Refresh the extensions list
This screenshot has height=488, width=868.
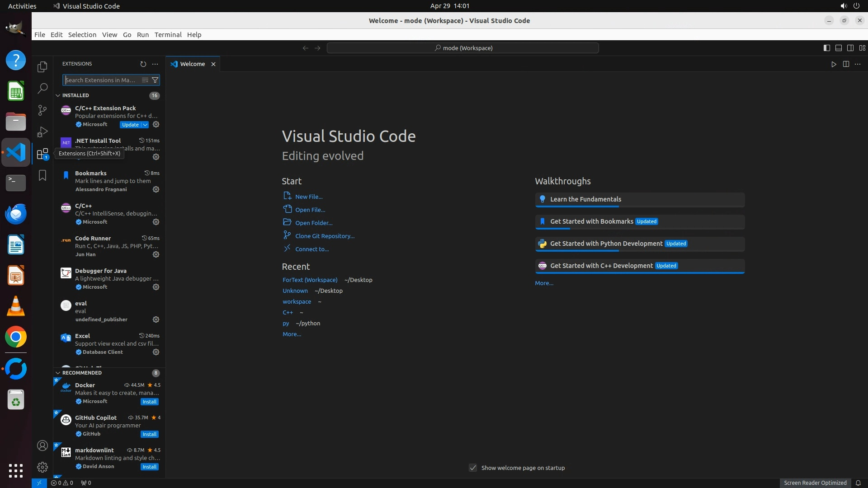coord(143,64)
